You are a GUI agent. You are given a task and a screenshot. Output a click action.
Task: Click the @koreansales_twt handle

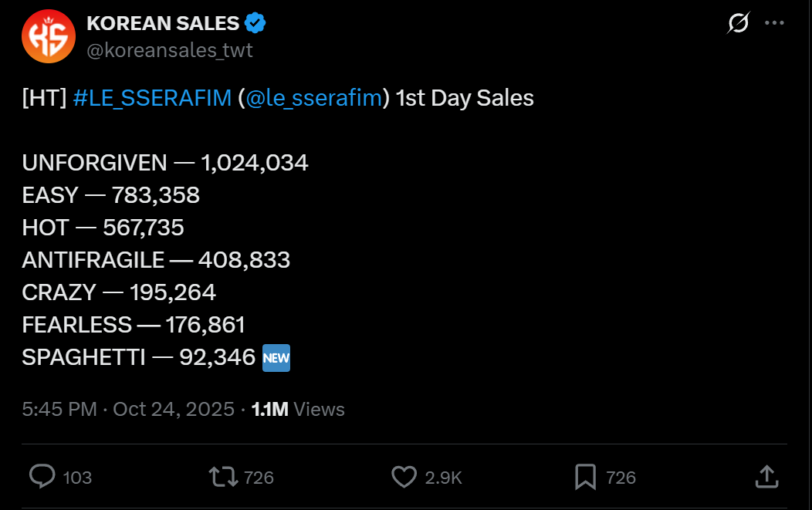[x=170, y=51]
